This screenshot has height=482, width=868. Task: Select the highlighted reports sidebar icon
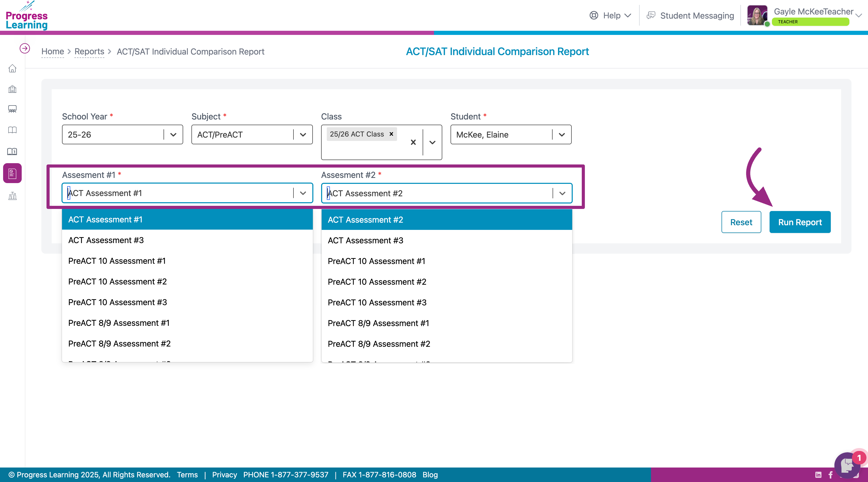point(12,173)
